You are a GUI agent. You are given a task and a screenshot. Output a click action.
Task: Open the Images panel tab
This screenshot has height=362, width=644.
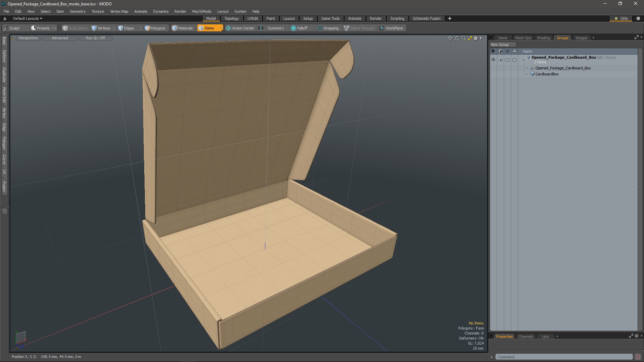[581, 38]
